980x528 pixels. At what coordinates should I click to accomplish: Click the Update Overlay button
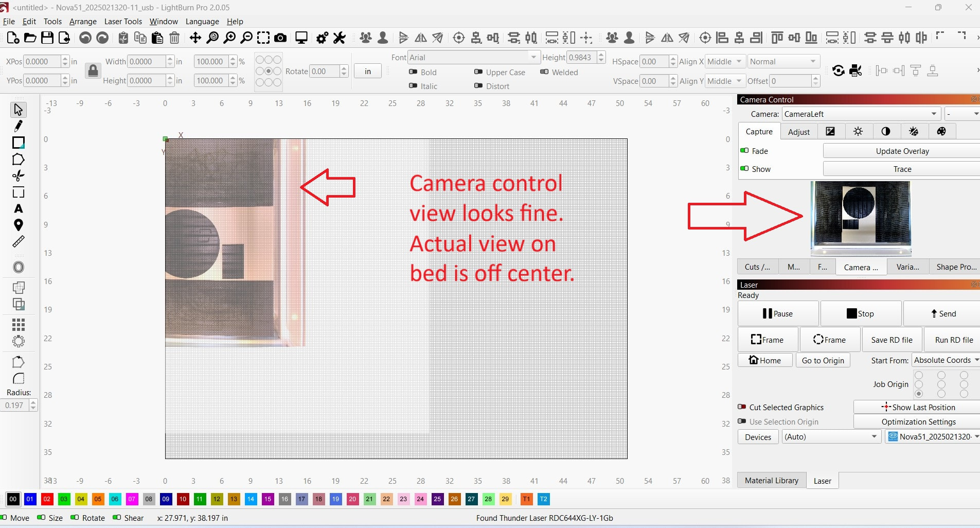coord(902,151)
